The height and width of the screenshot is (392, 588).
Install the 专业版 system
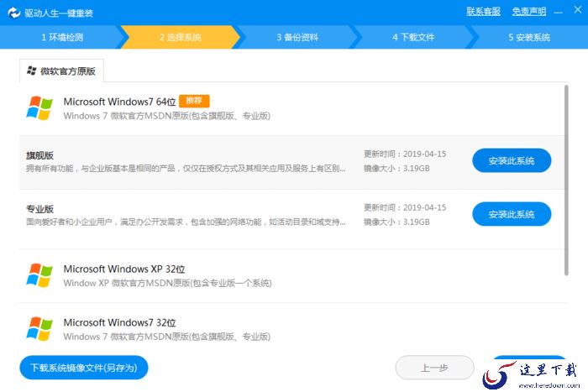(512, 214)
